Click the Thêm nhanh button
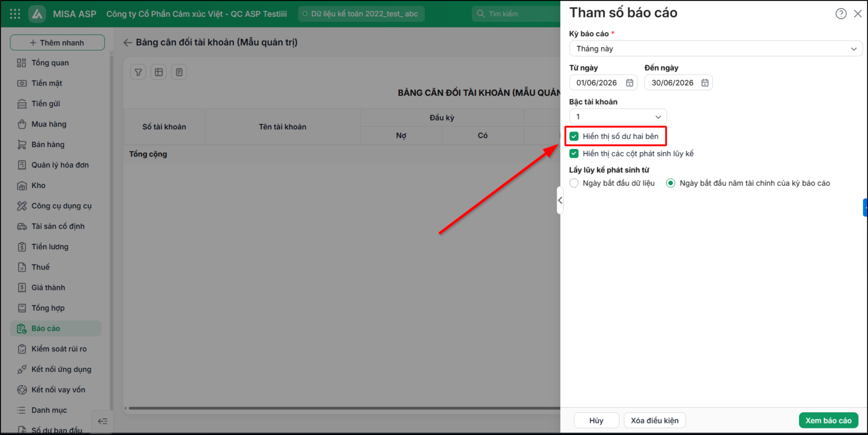This screenshot has height=435, width=868. (x=57, y=42)
